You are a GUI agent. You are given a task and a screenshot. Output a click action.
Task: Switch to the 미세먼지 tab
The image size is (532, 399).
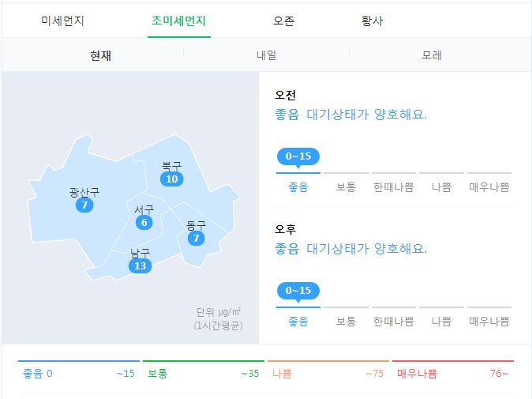[x=62, y=21]
